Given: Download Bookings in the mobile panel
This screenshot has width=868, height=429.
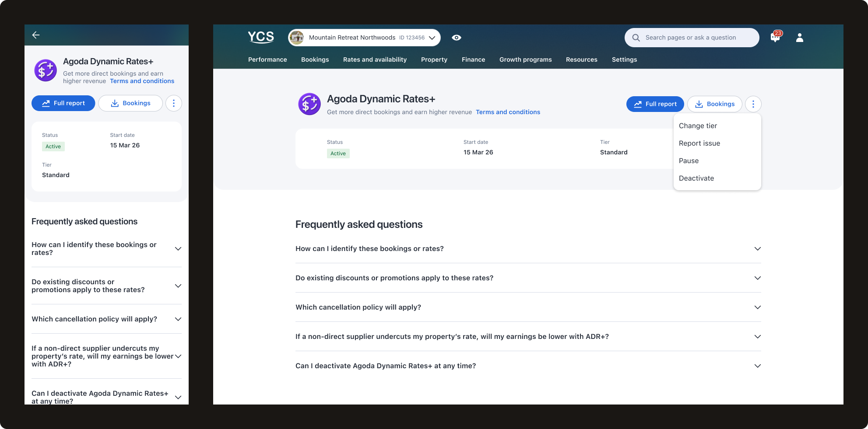Looking at the screenshot, I should point(130,103).
